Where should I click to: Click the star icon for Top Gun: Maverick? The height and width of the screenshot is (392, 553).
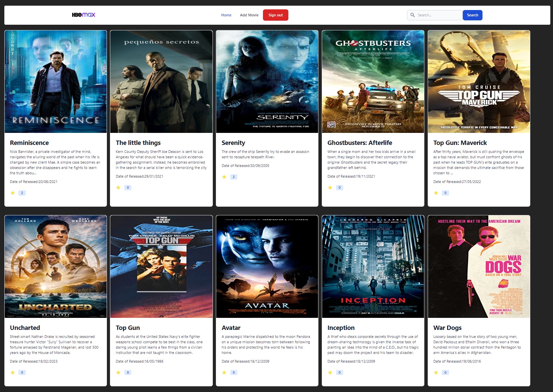(x=436, y=193)
